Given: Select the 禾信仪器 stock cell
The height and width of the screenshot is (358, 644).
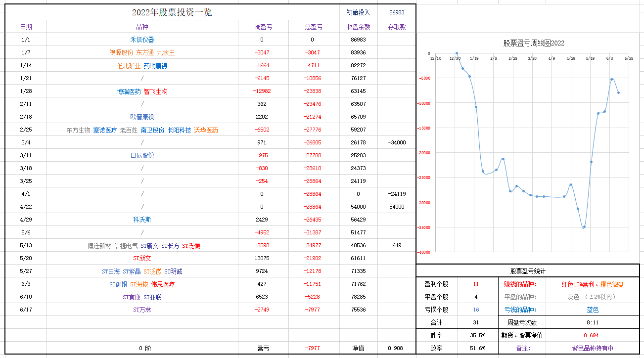Looking at the screenshot, I should pos(142,40).
